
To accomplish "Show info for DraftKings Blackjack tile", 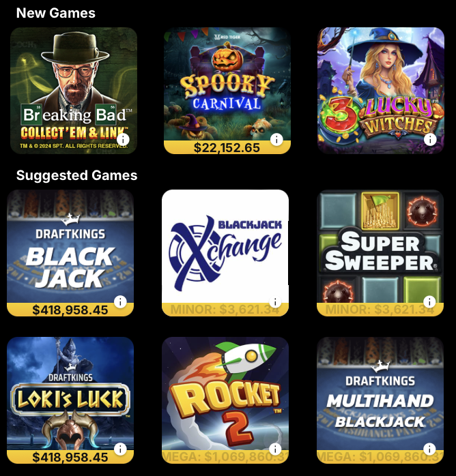I will (x=120, y=302).
